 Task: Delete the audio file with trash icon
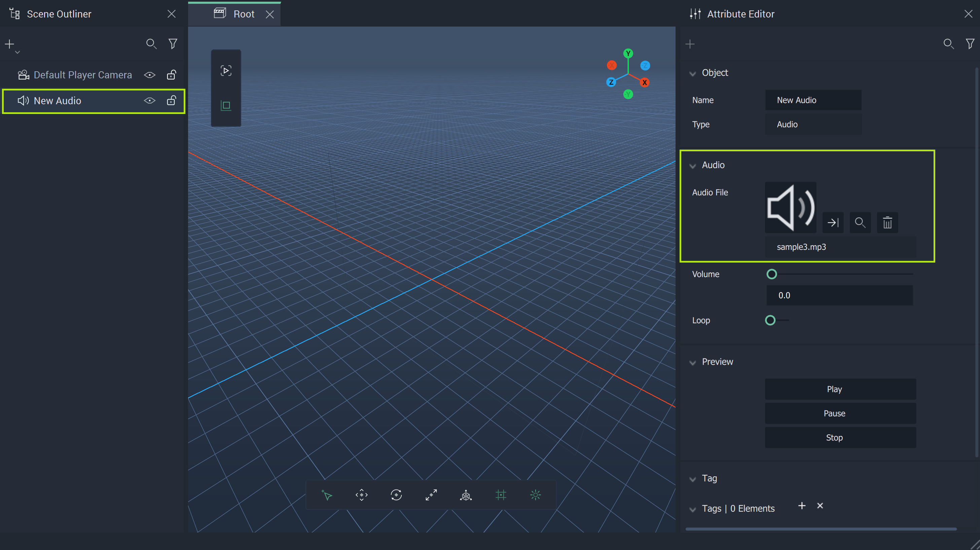(887, 223)
